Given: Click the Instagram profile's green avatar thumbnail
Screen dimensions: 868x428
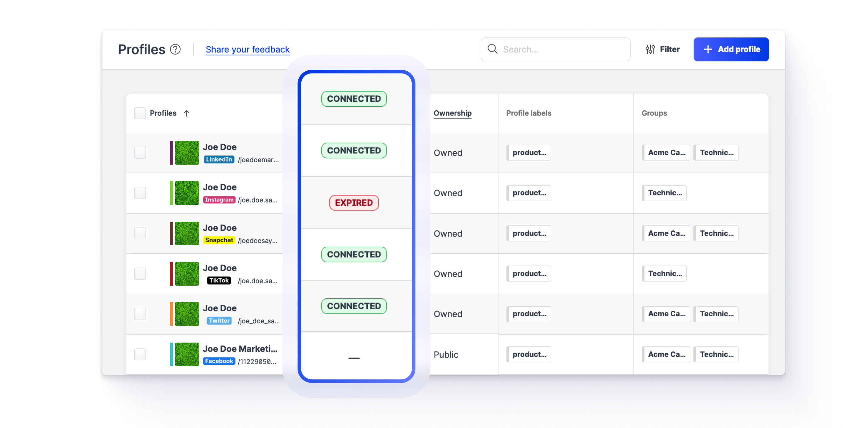Looking at the screenshot, I should [x=187, y=193].
